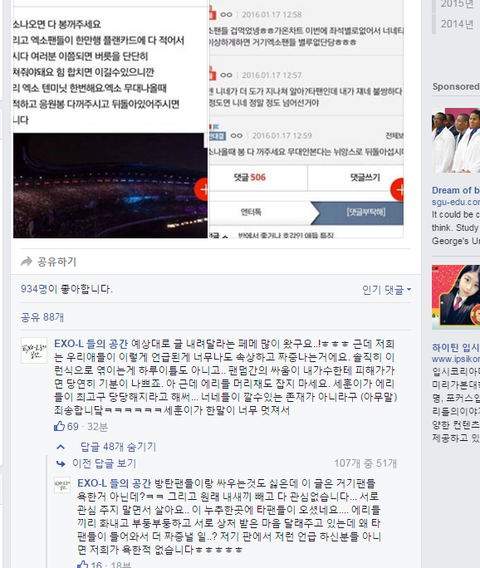
Task: Open the concert crowd photo thumbnail
Action: point(110,185)
